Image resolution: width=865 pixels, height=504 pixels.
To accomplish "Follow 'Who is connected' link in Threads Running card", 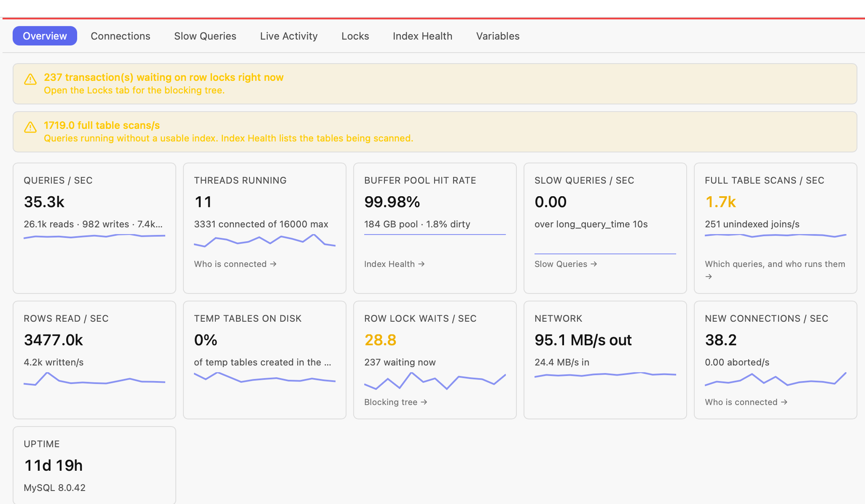I will pyautogui.click(x=235, y=264).
